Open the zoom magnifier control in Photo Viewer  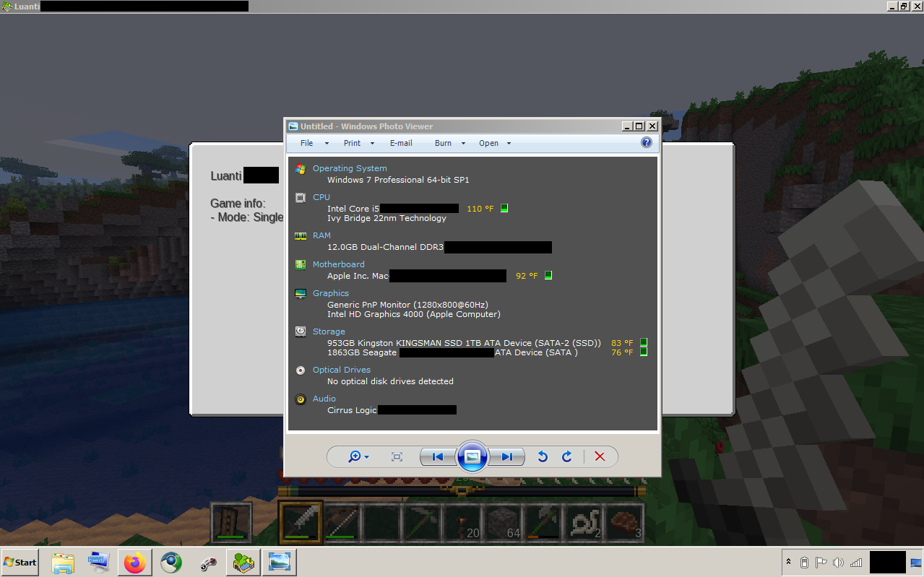click(x=358, y=456)
